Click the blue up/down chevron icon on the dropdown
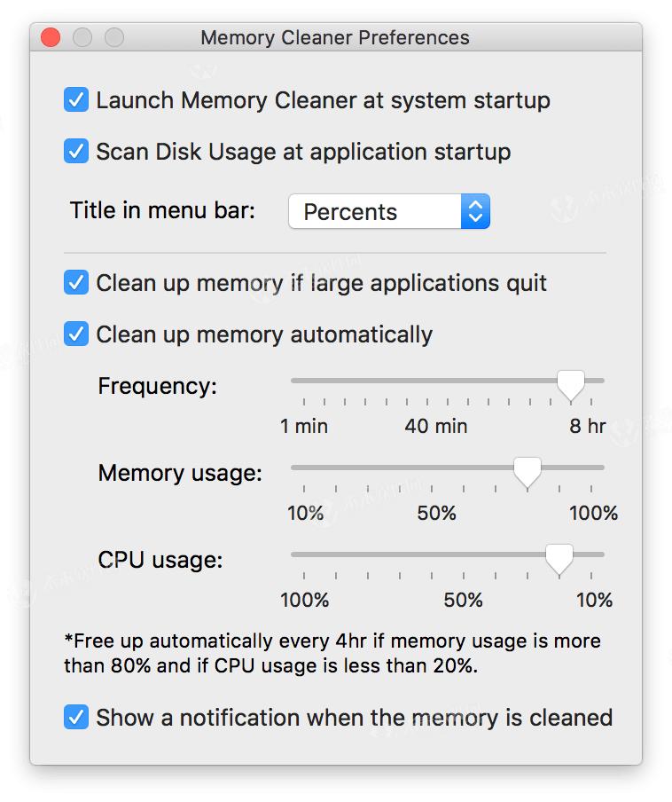The height and width of the screenshot is (802, 672). pyautogui.click(x=475, y=211)
